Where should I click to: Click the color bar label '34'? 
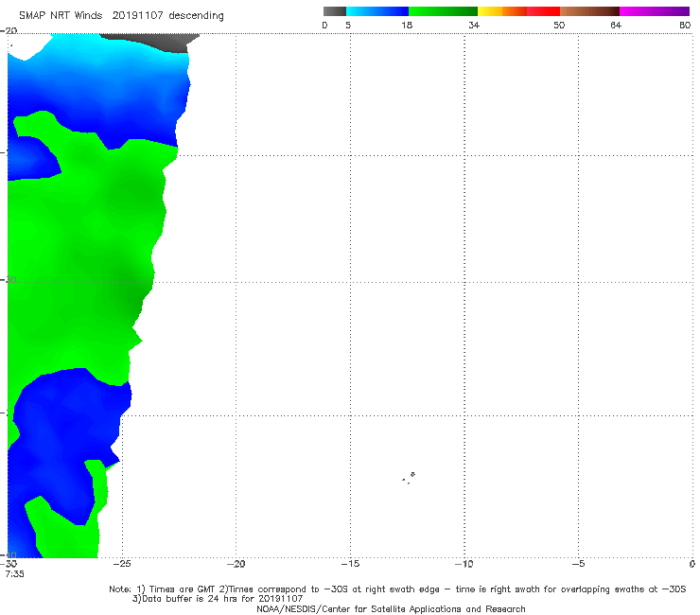coord(474,26)
